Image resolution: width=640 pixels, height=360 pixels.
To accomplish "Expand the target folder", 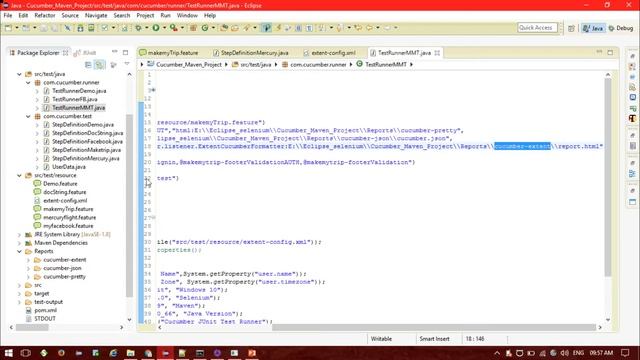I will point(19,293).
